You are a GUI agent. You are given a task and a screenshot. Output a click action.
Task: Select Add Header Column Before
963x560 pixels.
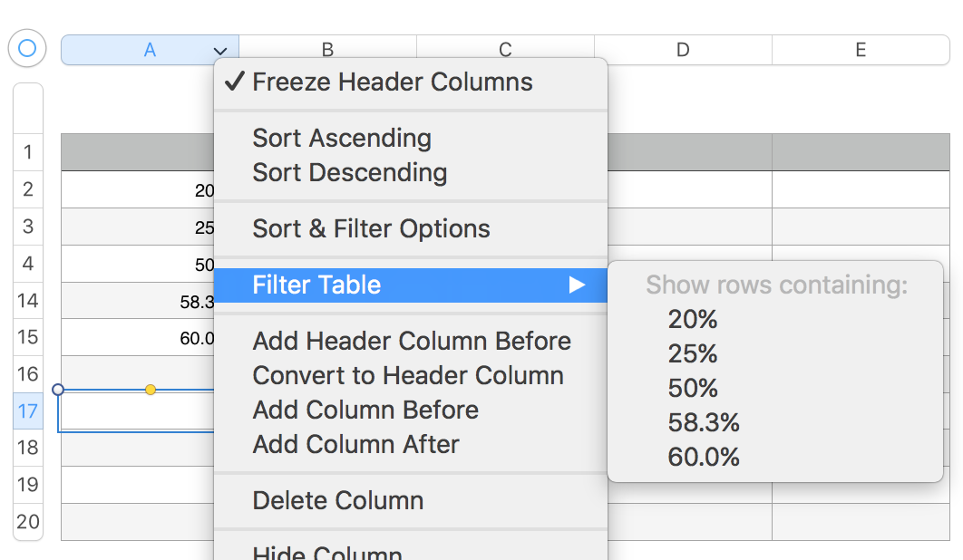pyautogui.click(x=412, y=342)
